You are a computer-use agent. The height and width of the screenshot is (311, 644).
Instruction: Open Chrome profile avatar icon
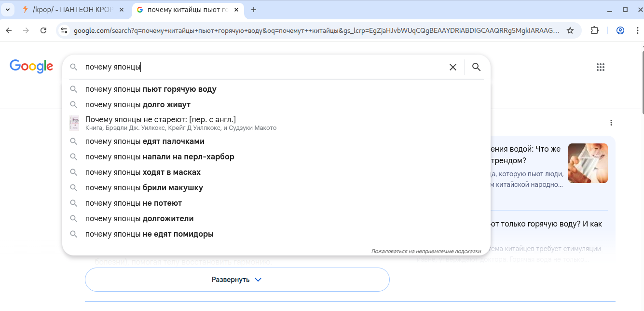click(x=620, y=30)
